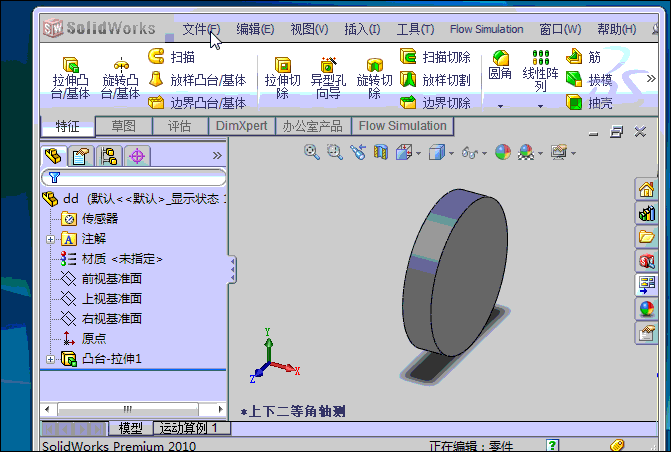Viewport: 671px width, 452px height.
Task: Select the Rib (筋) tool
Action: [583, 56]
